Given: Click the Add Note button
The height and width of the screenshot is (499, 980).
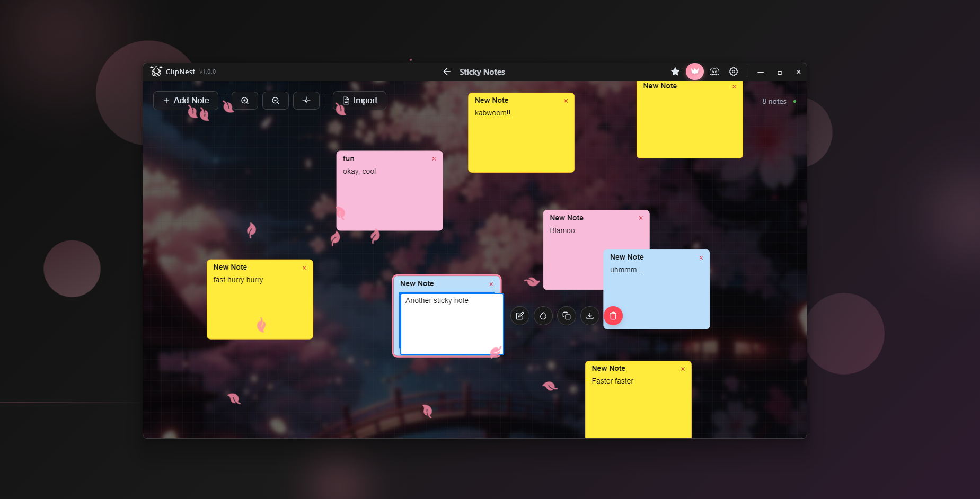Looking at the screenshot, I should pyautogui.click(x=186, y=101).
